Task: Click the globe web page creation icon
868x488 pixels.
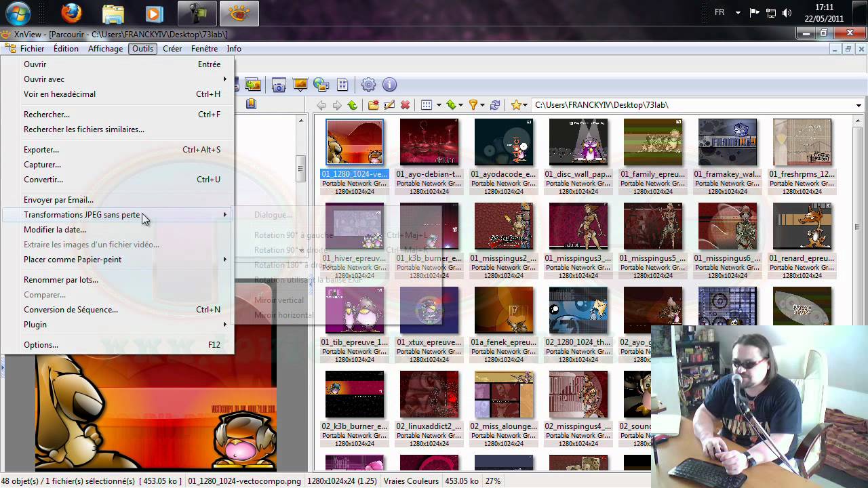Action: [x=321, y=85]
